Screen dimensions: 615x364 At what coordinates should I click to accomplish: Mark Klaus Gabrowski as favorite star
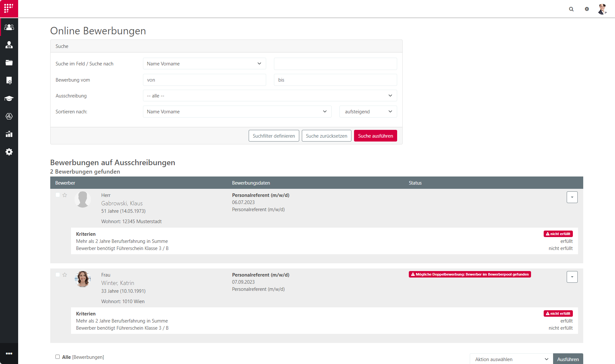(x=65, y=195)
